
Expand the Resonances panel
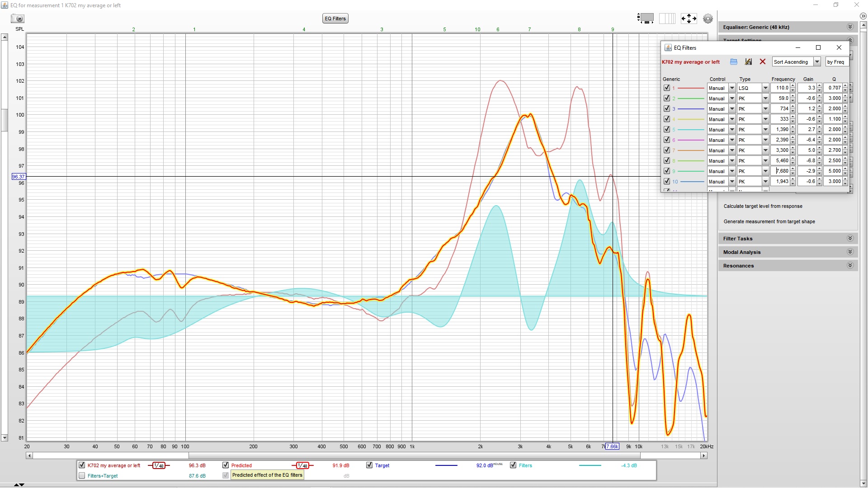850,266
